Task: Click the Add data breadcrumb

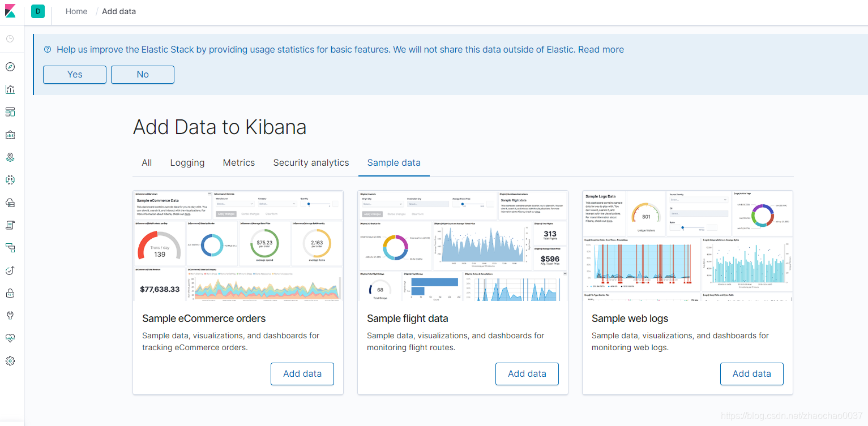Action: pos(119,11)
